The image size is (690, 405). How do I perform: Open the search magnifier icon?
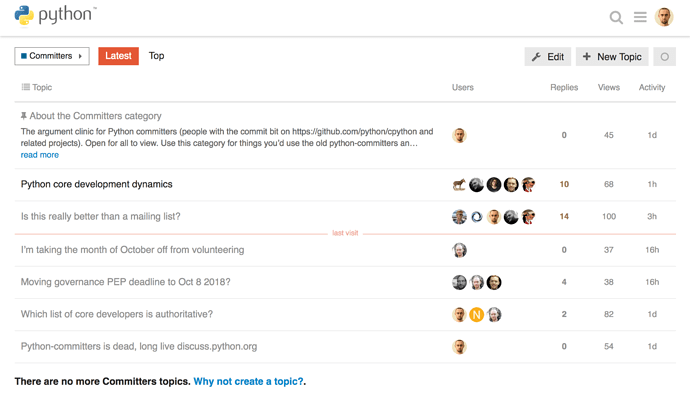point(616,18)
